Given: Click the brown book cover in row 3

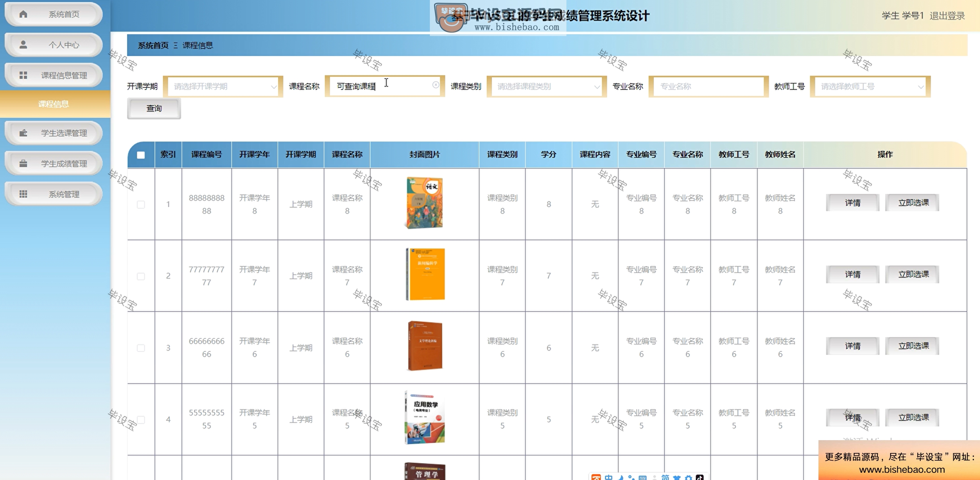Looking at the screenshot, I should pos(425,346).
